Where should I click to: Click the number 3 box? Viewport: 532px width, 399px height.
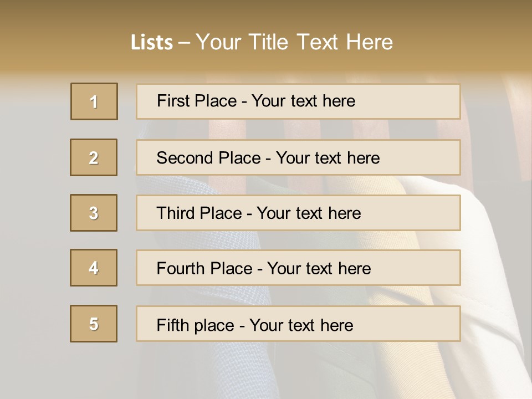coord(94,213)
